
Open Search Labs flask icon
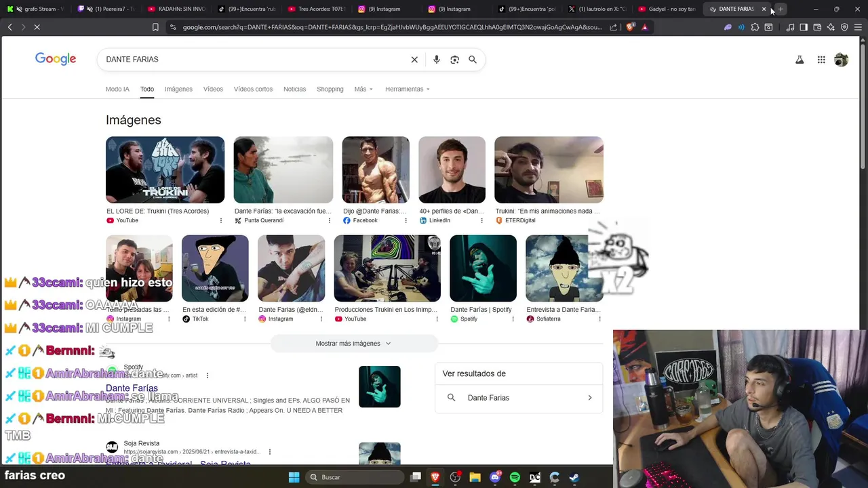pos(800,60)
